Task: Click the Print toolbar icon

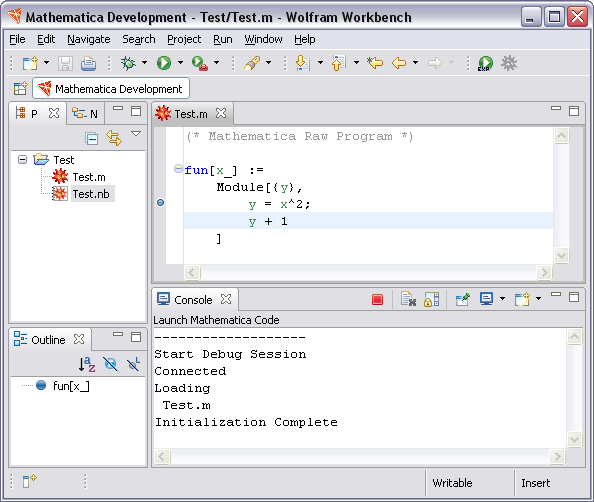Action: pyautogui.click(x=88, y=63)
